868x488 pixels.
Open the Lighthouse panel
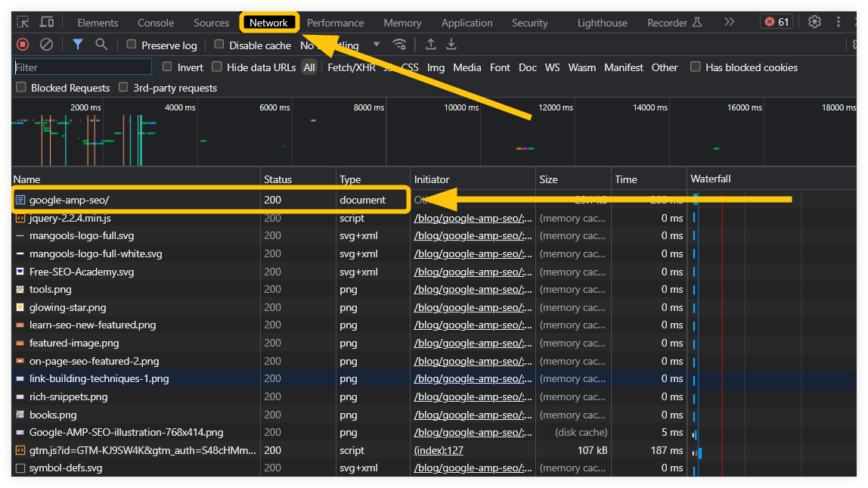pyautogui.click(x=602, y=22)
